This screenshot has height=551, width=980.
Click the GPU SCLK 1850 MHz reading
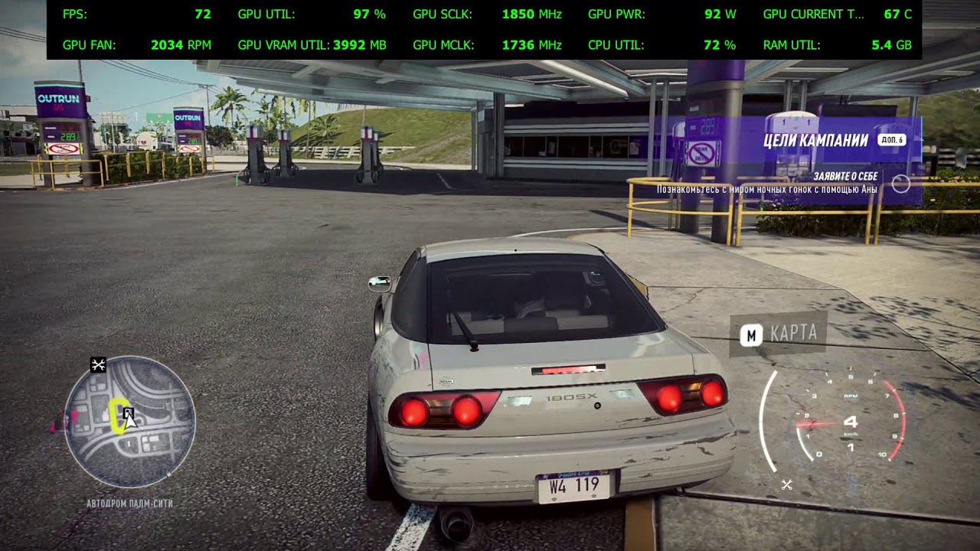pyautogui.click(x=531, y=14)
